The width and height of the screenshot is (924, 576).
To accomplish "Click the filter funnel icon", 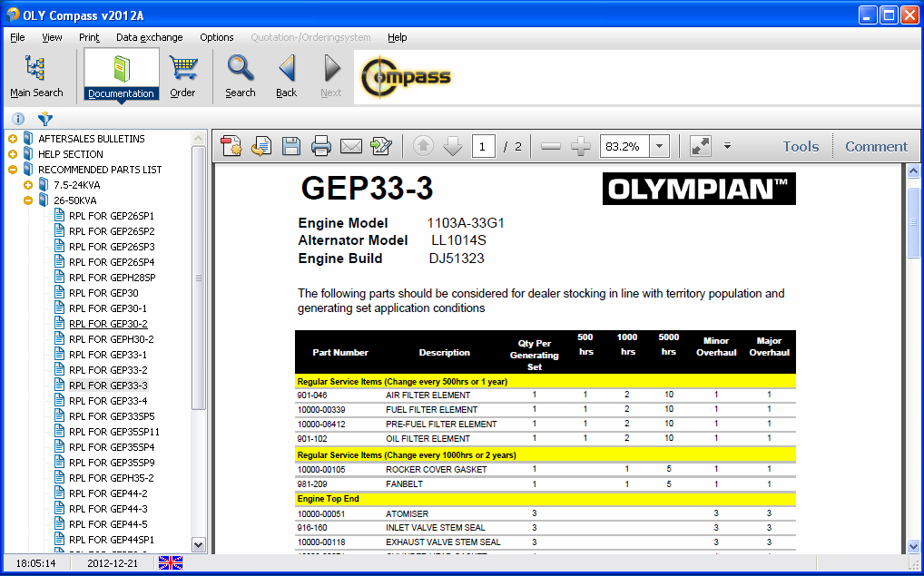I will pos(45,119).
